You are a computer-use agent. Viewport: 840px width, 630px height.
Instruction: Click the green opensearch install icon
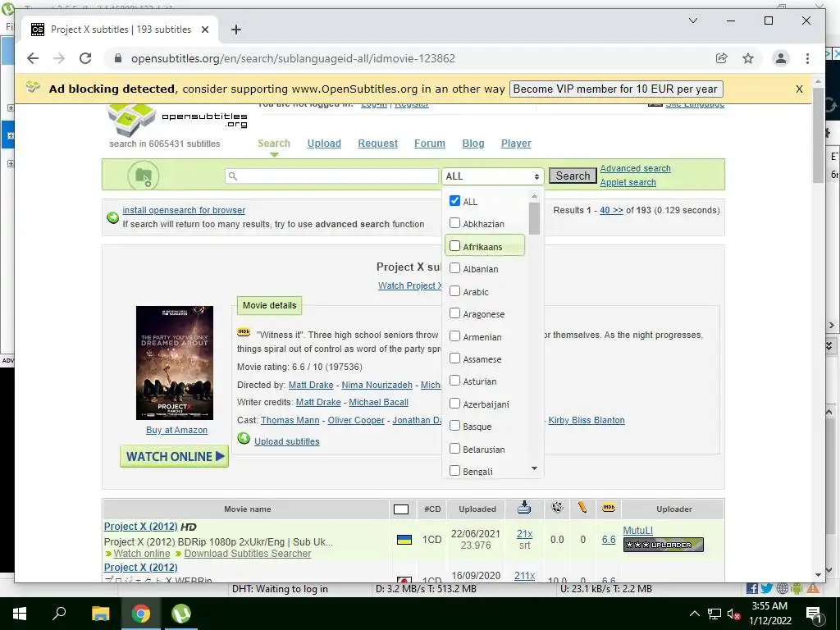(112, 217)
